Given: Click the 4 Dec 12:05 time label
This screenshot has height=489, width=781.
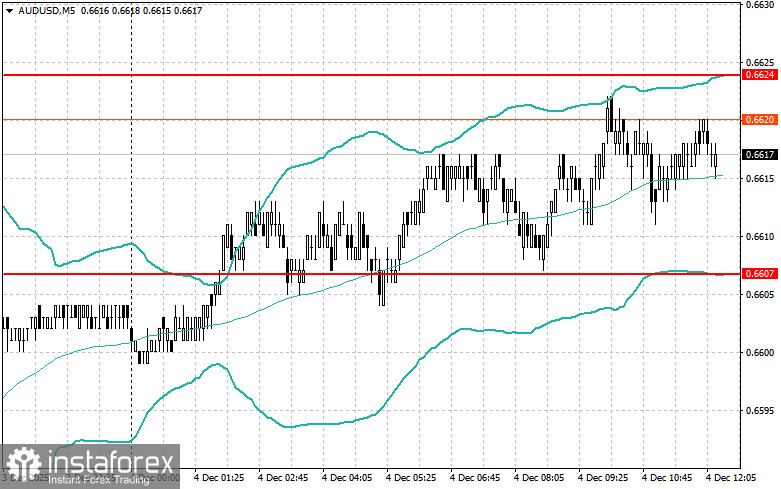Looking at the screenshot, I should click(731, 478).
